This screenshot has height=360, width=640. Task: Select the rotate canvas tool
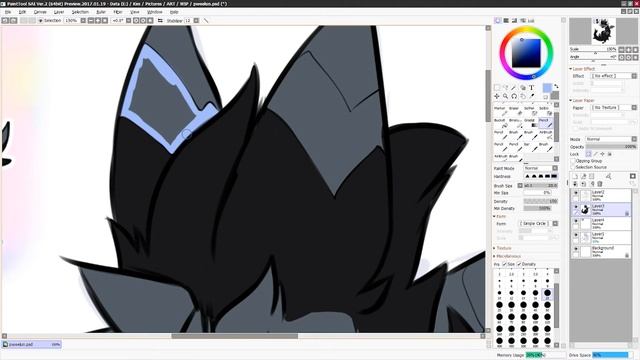click(514, 96)
